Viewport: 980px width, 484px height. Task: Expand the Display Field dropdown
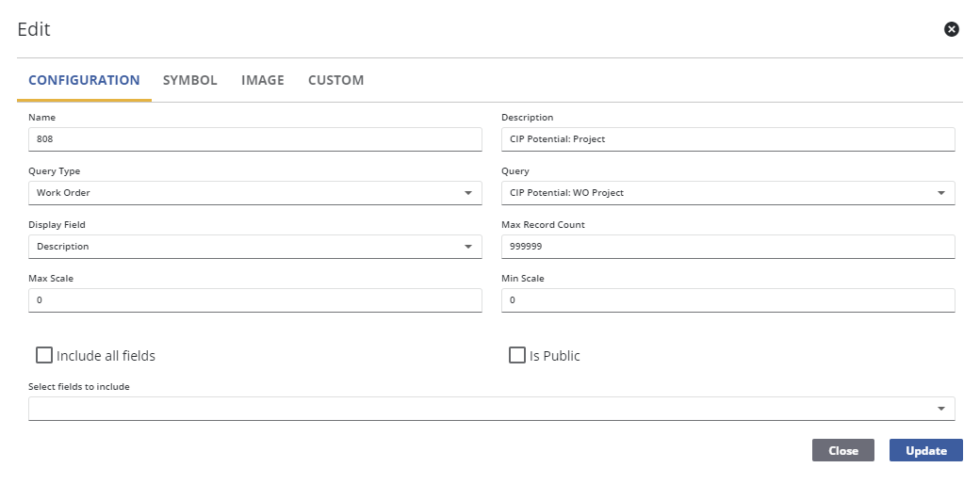tap(468, 247)
